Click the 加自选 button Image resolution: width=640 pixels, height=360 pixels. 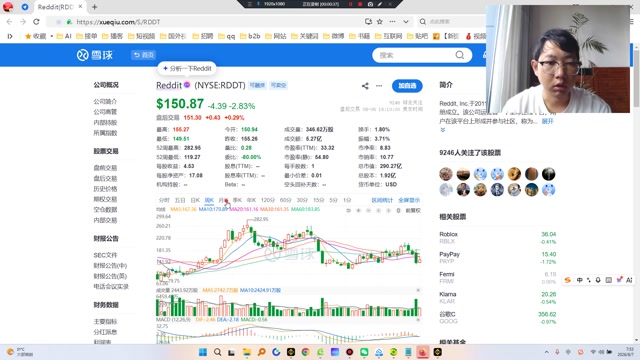[x=407, y=86]
